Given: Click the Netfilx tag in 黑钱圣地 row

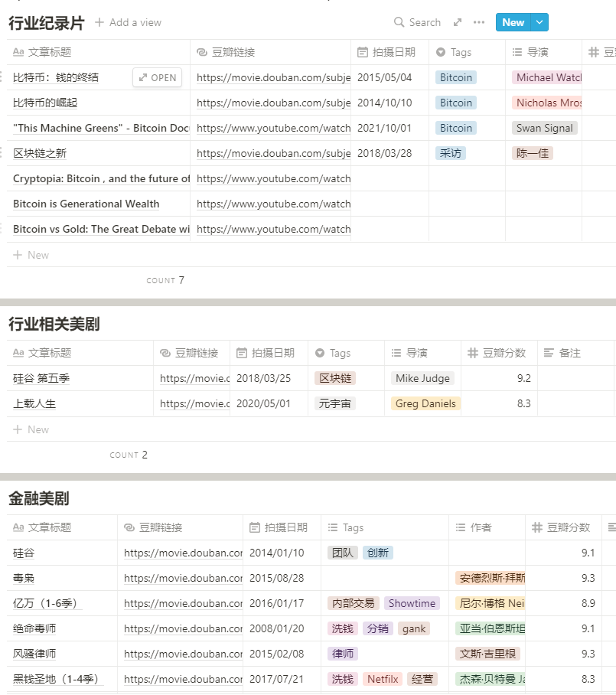Looking at the screenshot, I should [x=383, y=679].
